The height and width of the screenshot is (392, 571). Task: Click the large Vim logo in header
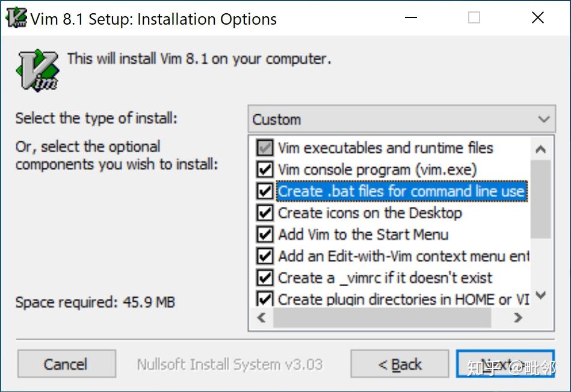[38, 70]
